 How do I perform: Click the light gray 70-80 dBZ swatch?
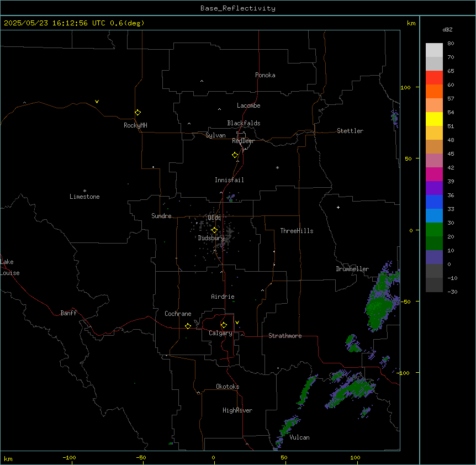coord(434,50)
